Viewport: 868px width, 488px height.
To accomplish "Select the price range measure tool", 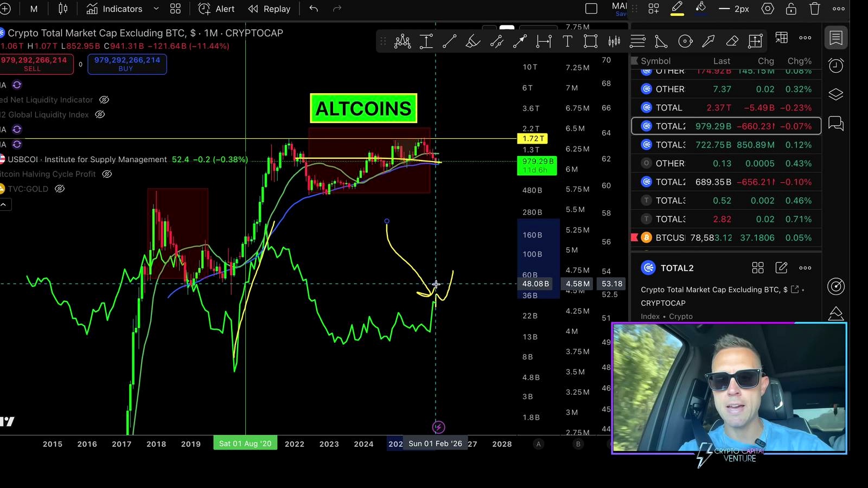I will pos(426,41).
